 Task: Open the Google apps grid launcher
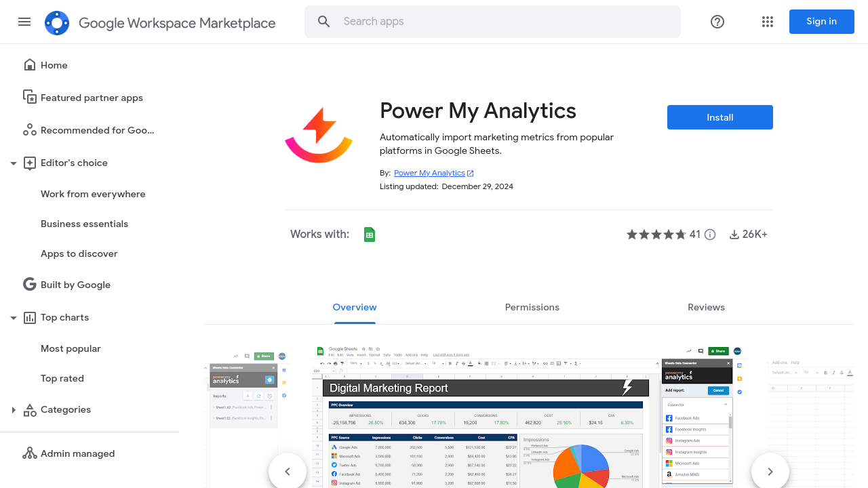point(768,22)
